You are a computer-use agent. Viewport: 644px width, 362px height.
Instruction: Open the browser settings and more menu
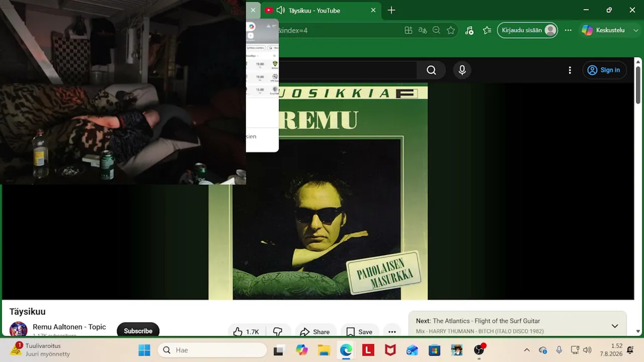click(x=568, y=30)
